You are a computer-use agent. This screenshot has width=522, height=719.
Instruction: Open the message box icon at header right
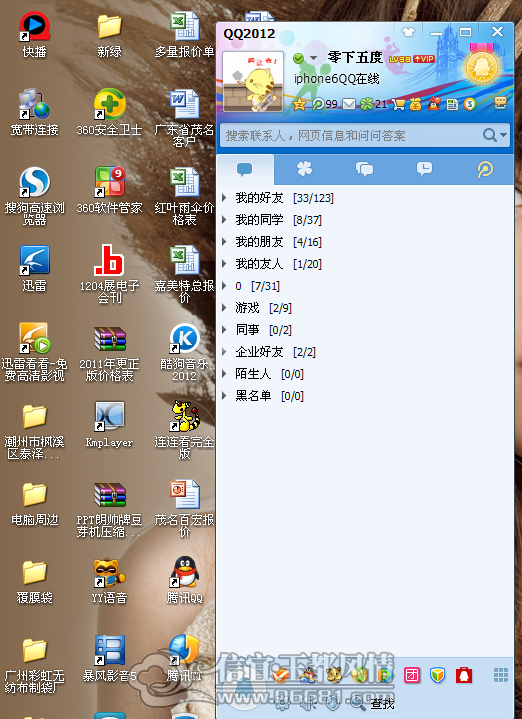tap(500, 104)
